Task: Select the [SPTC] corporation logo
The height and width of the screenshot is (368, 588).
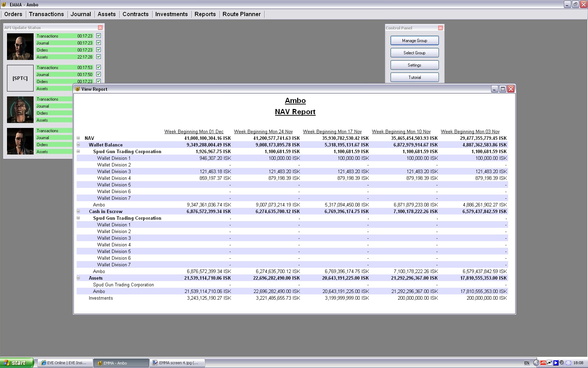Action: click(20, 78)
